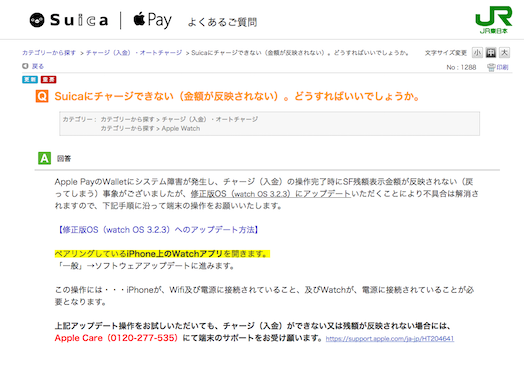Image resolution: width=524 pixels, height=365 pixels.
Task: Click the 戻る back link
Action: tap(38, 66)
